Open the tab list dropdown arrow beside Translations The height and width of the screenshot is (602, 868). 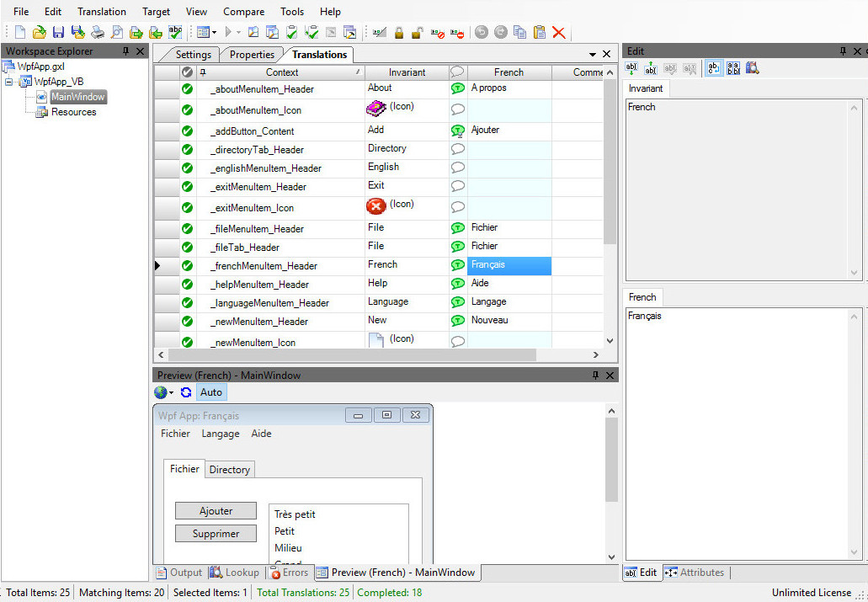tap(593, 55)
